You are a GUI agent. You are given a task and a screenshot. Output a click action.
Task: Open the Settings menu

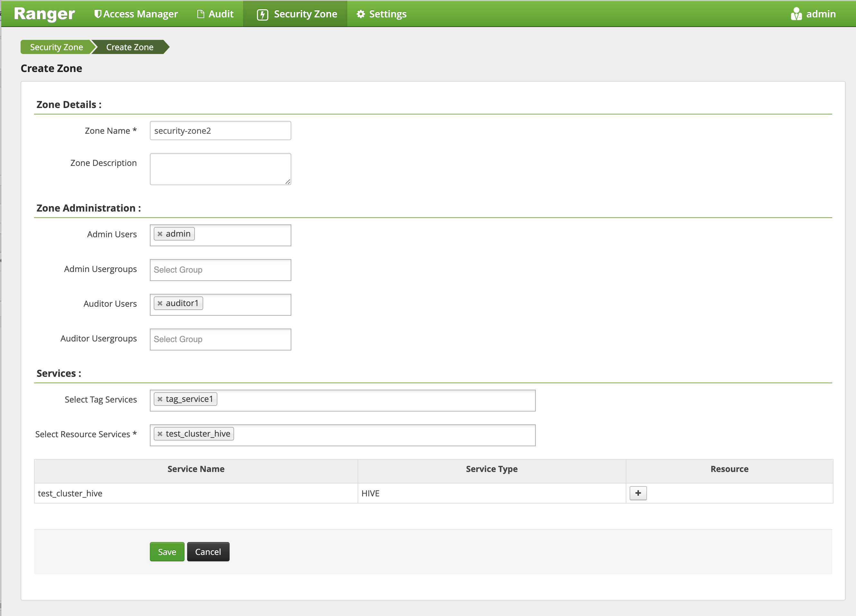(x=381, y=14)
